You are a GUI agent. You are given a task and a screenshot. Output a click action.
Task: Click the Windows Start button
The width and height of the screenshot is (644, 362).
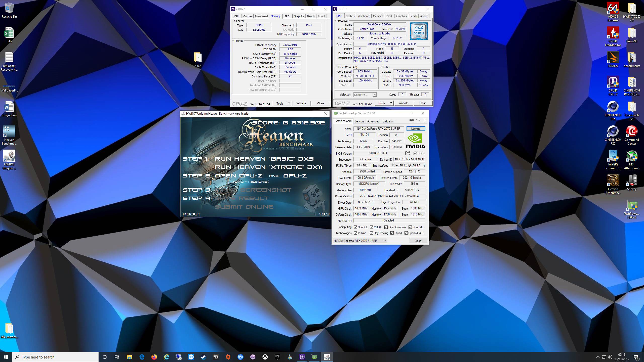(x=6, y=357)
